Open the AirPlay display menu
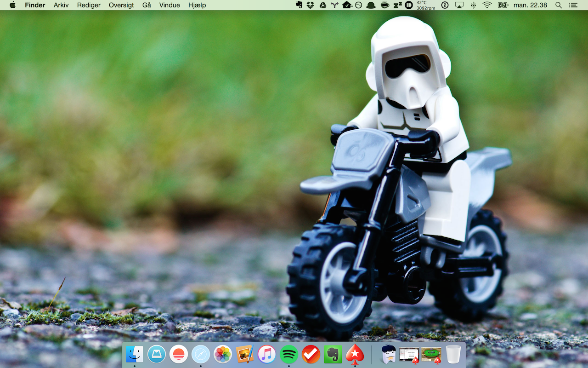The width and height of the screenshot is (588, 368). (x=459, y=5)
